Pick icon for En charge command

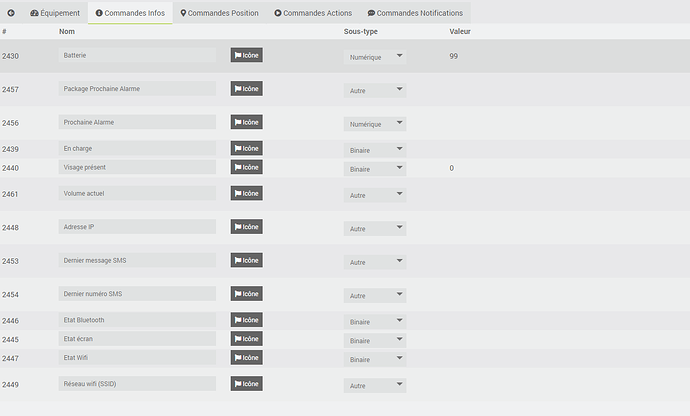246,148
